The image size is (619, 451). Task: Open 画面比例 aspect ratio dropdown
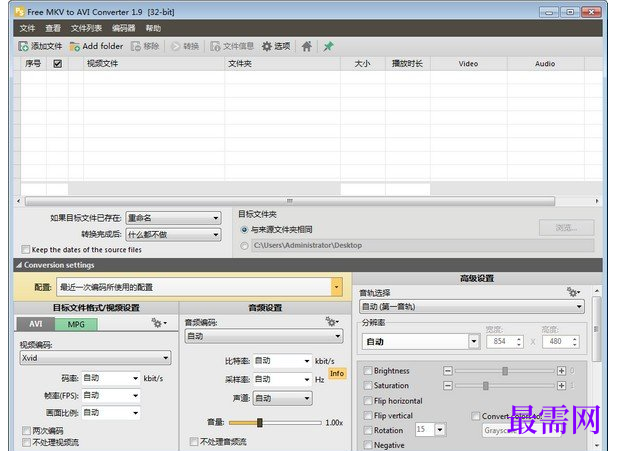111,413
